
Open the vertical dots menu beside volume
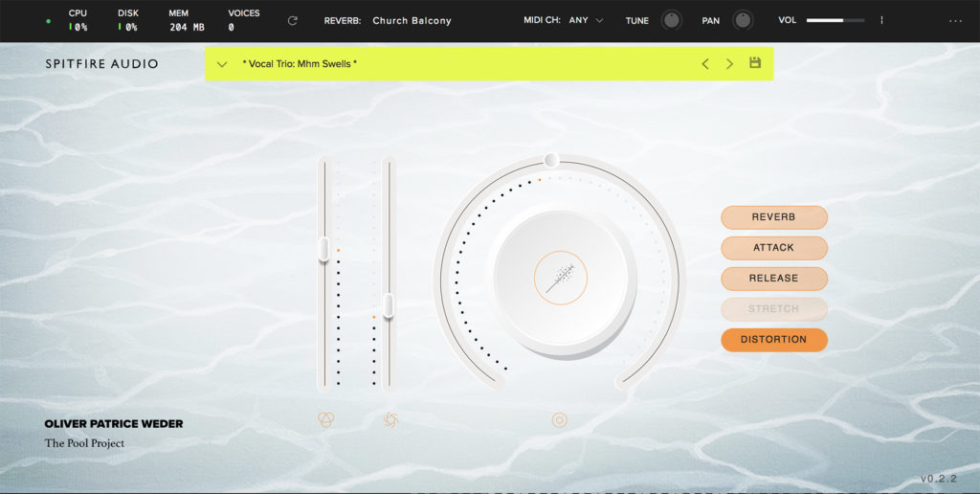[x=881, y=20]
